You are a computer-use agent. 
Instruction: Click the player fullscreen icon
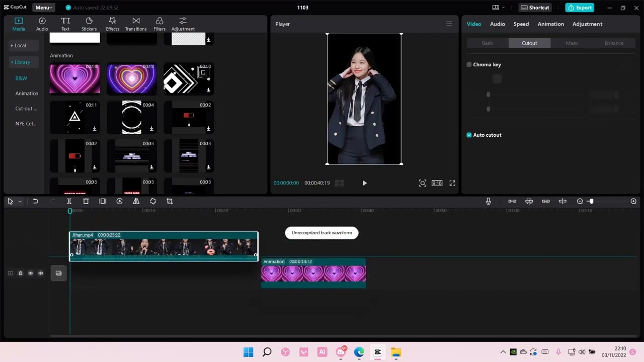tap(452, 183)
